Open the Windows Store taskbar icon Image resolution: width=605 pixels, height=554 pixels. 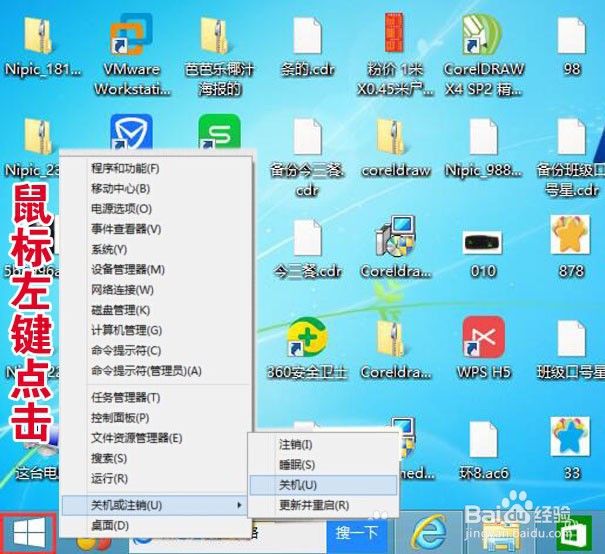573,534
